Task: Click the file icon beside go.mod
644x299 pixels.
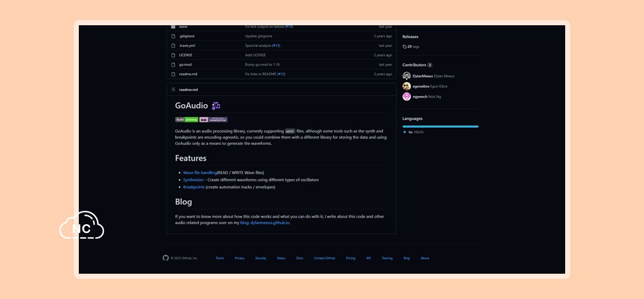Action: pos(173,64)
